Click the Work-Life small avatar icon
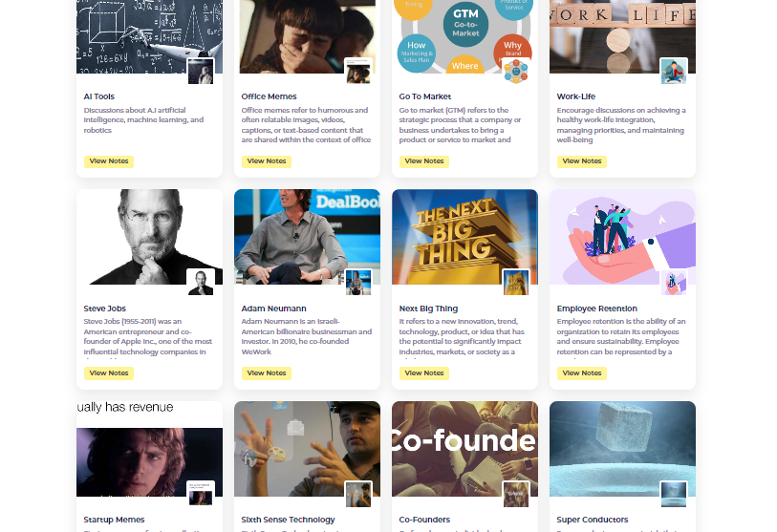The image size is (777, 532). tap(674, 72)
